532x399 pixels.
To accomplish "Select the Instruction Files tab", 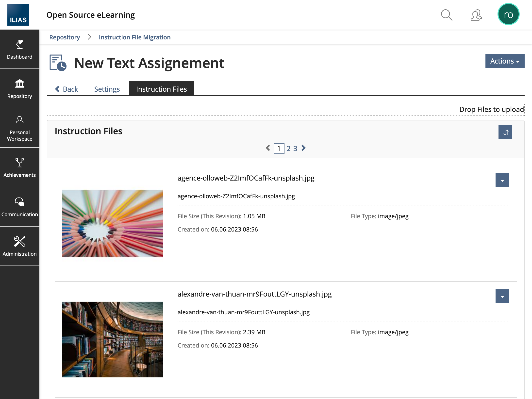I will coord(161,89).
